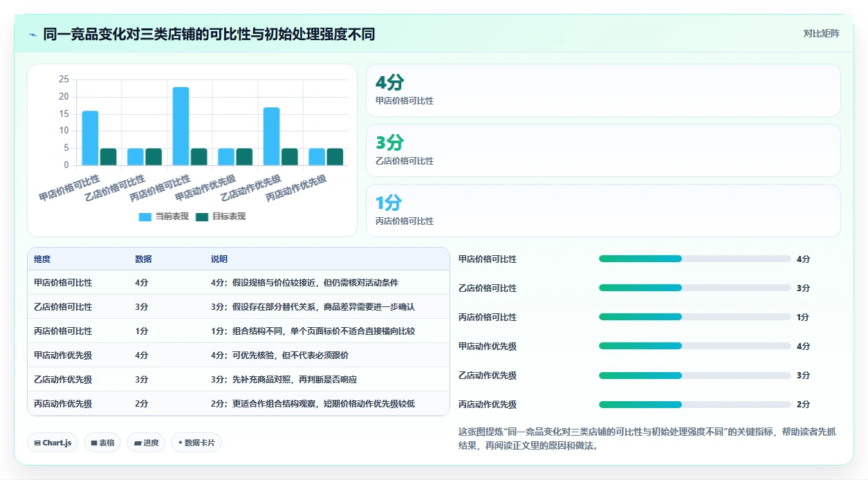Click the light-blue 甲店价格可比性 chart bar

pos(90,138)
